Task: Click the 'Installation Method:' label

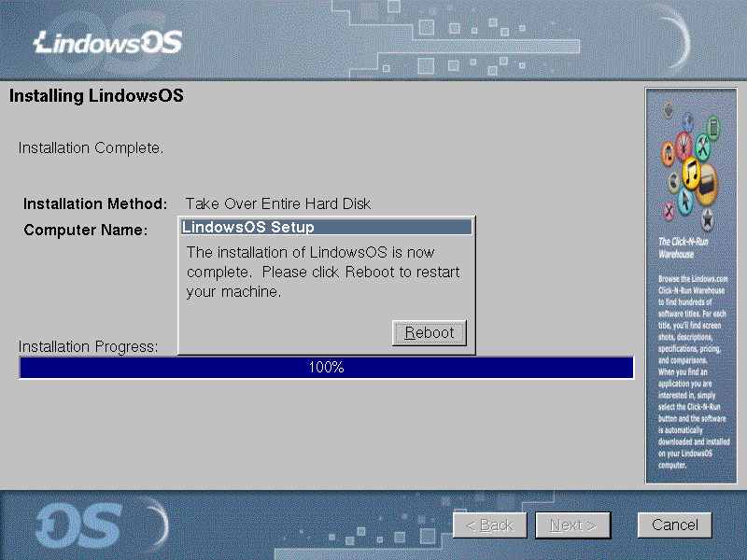Action: click(95, 203)
